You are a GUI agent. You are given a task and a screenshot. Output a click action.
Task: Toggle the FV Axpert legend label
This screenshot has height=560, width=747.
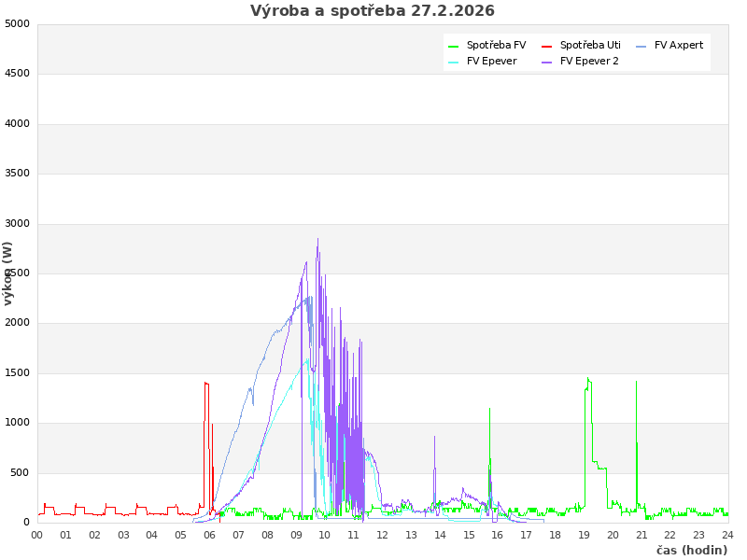click(679, 45)
